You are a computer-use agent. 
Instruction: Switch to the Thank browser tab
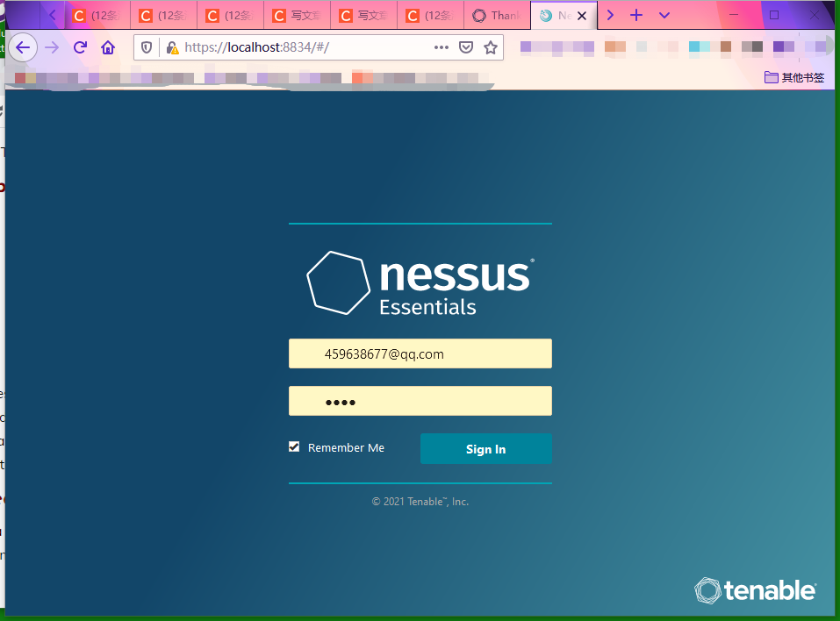(496, 15)
